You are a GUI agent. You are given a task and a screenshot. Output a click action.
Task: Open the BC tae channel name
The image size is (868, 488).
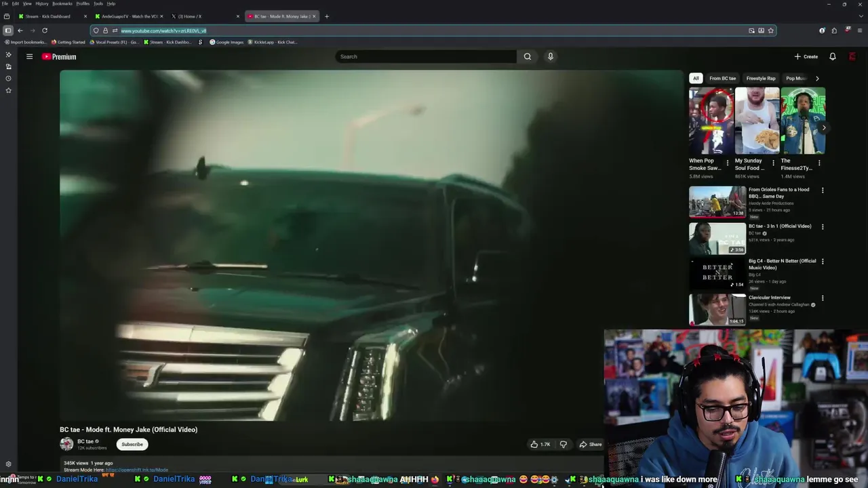pyautogui.click(x=85, y=441)
